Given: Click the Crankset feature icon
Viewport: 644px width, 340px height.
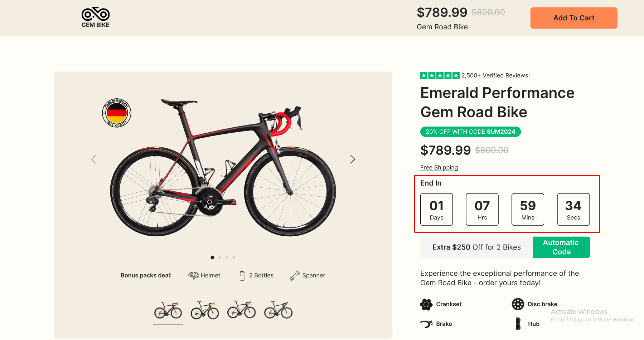Looking at the screenshot, I should [426, 304].
